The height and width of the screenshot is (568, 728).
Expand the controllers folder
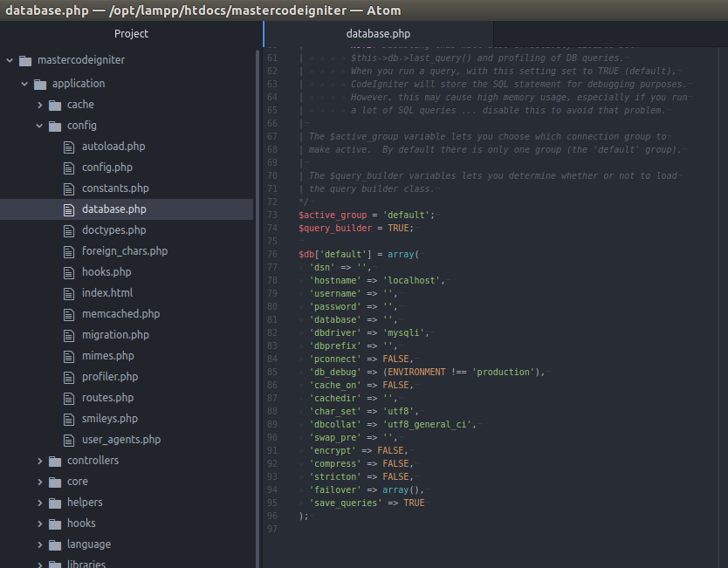(38, 460)
